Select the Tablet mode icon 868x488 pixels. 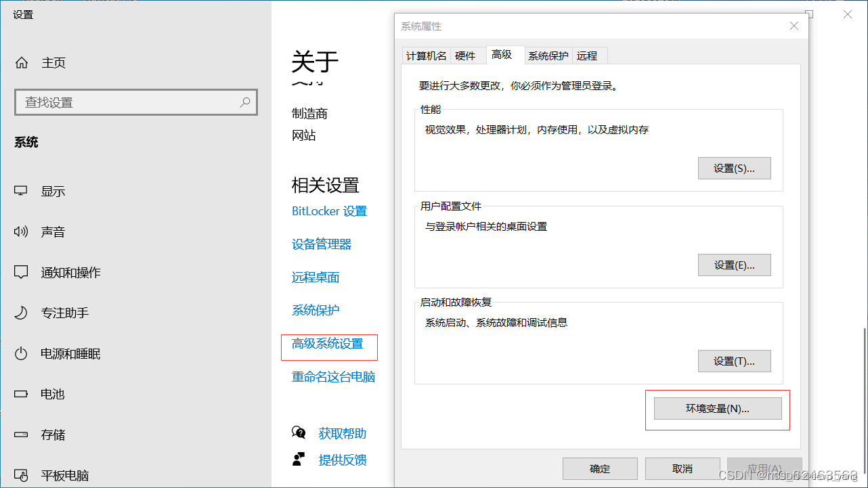coord(21,475)
